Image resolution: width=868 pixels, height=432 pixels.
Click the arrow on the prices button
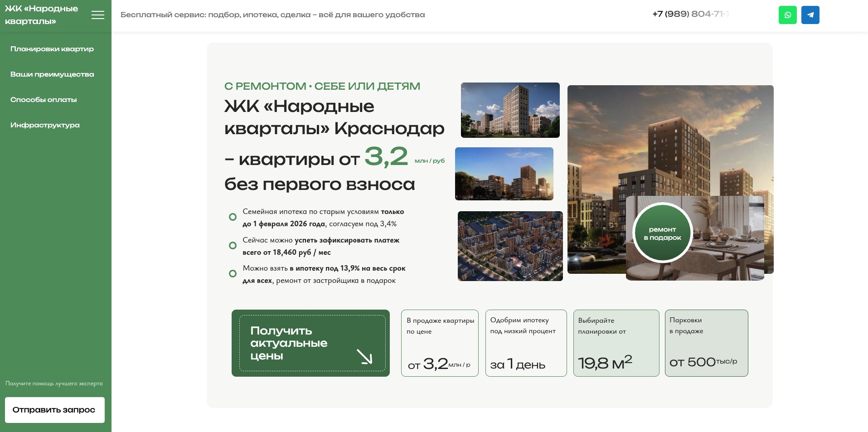[364, 356]
